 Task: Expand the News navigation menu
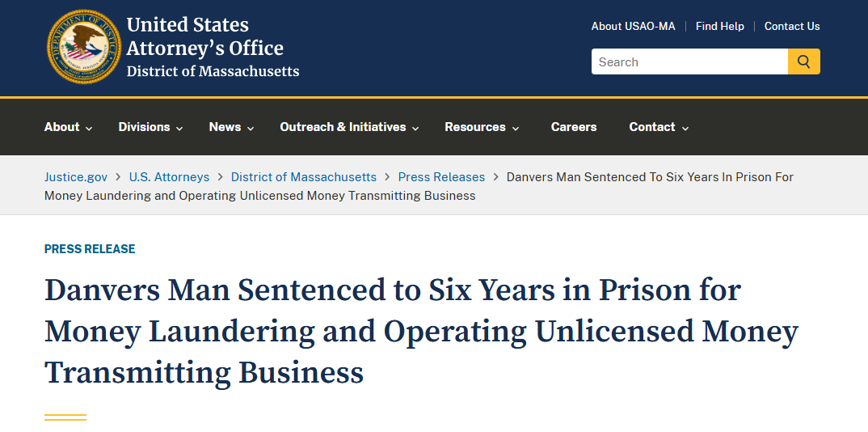point(231,127)
